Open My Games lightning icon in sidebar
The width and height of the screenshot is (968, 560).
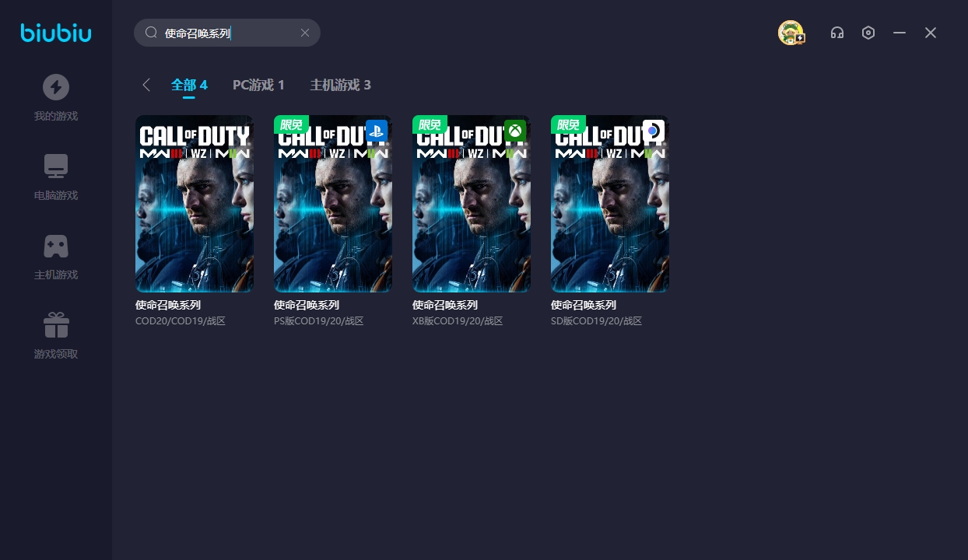coord(56,86)
